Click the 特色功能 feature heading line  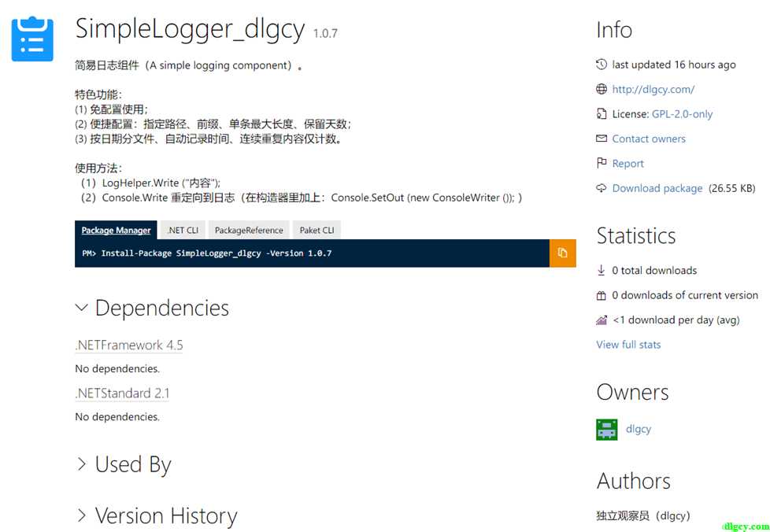[x=98, y=94]
